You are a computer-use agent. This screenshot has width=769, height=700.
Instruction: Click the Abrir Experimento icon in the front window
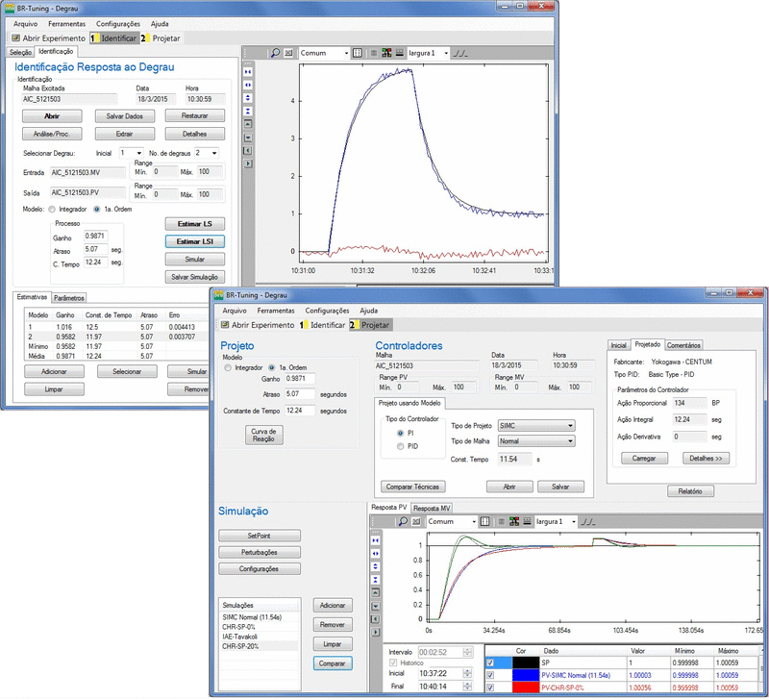coord(226,325)
